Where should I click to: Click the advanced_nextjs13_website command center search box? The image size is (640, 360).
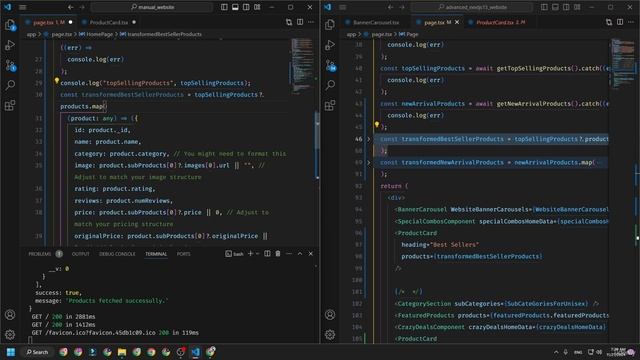pyautogui.click(x=472, y=7)
